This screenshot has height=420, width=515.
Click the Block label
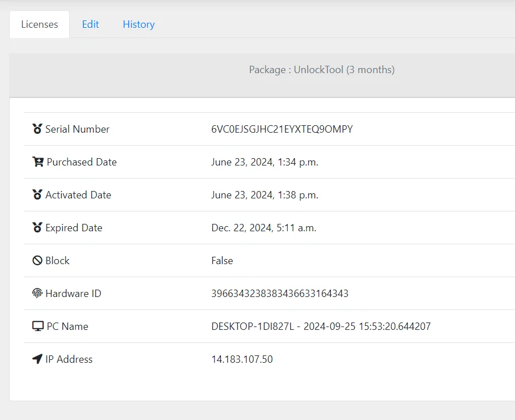tap(57, 261)
